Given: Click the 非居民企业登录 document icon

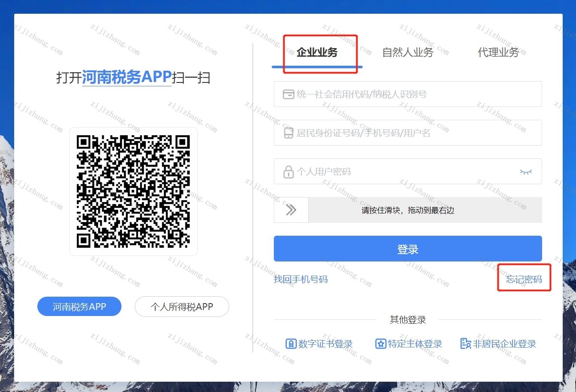Looking at the screenshot, I should click(466, 344).
